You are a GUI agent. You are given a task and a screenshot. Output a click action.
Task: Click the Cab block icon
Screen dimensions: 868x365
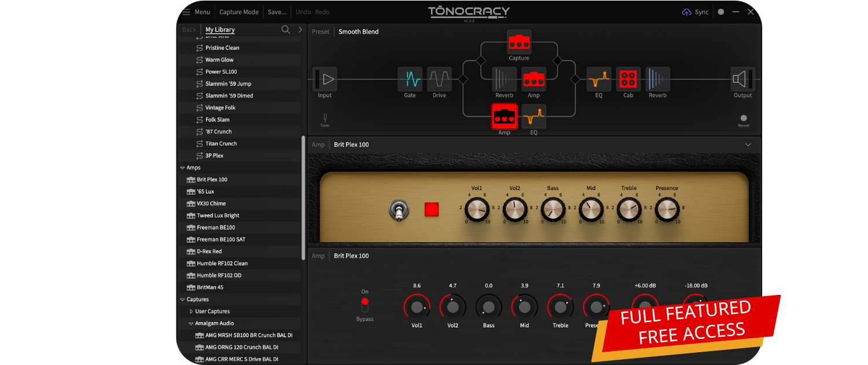(628, 79)
